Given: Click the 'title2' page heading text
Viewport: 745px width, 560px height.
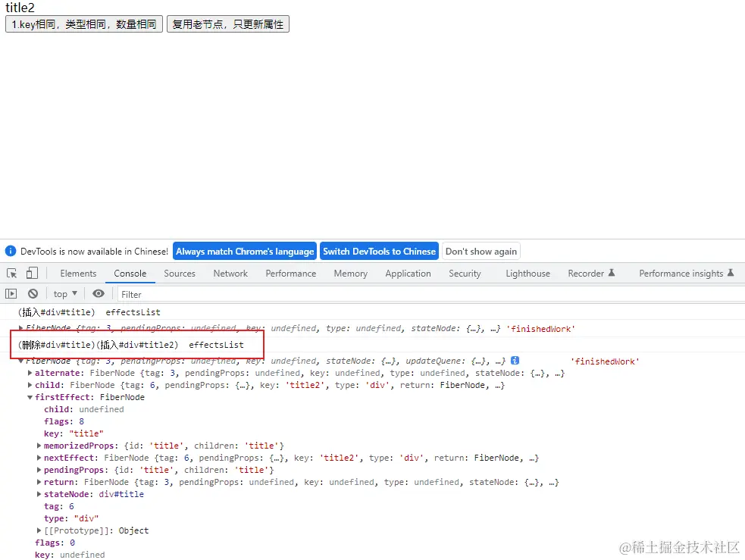Looking at the screenshot, I should [x=20, y=8].
